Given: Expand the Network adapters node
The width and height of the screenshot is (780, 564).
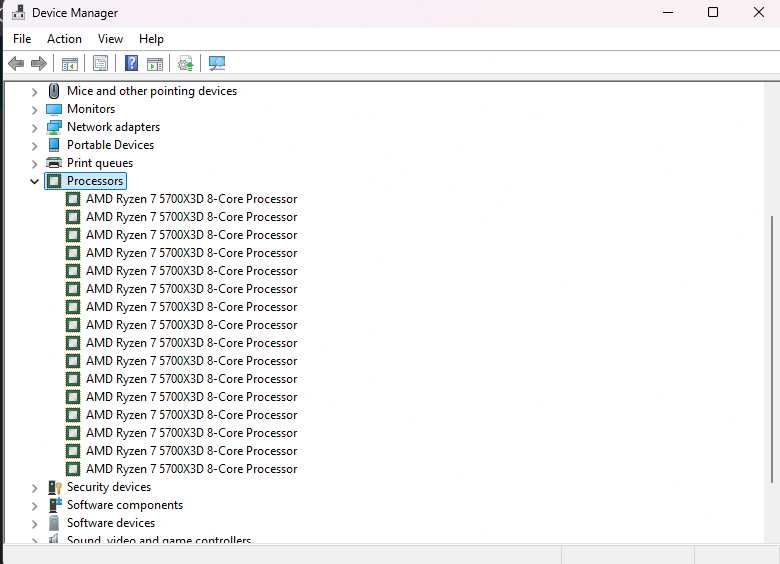Looking at the screenshot, I should (x=34, y=128).
